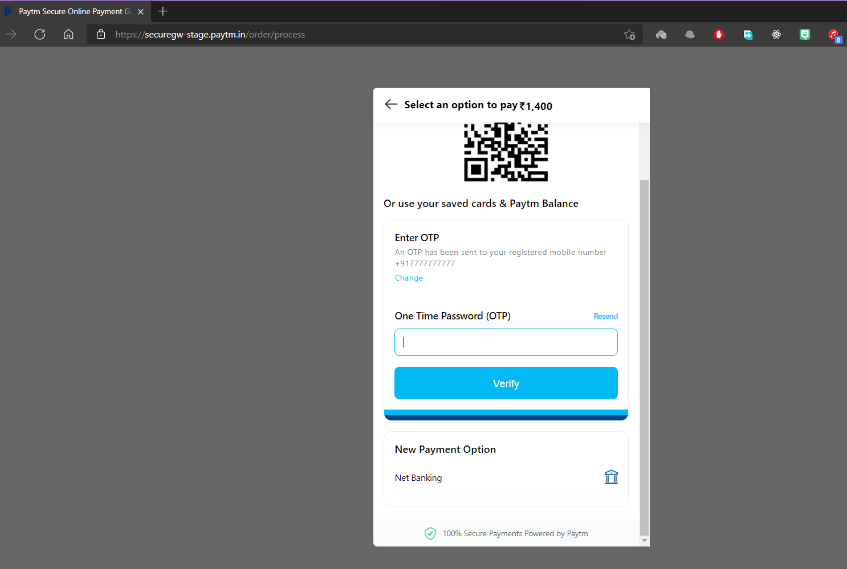Click the Verify button
Viewport: 847px width, 569px height.
tap(506, 383)
